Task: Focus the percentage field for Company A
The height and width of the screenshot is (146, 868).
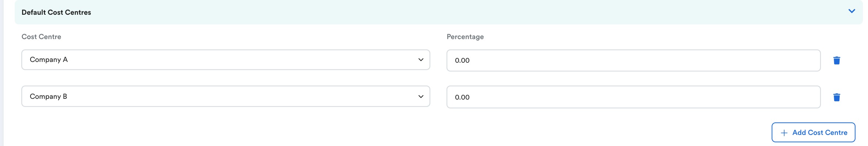Action: 633,60
